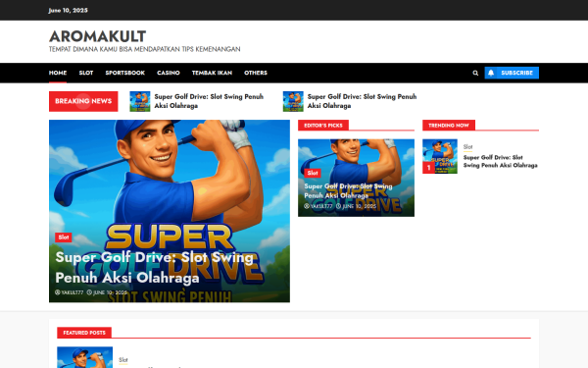This screenshot has height=368, width=588.
Task: Click the tagline Tempat Dimana Kamu Bisa Mendapatkan Tips
Action: click(x=144, y=49)
